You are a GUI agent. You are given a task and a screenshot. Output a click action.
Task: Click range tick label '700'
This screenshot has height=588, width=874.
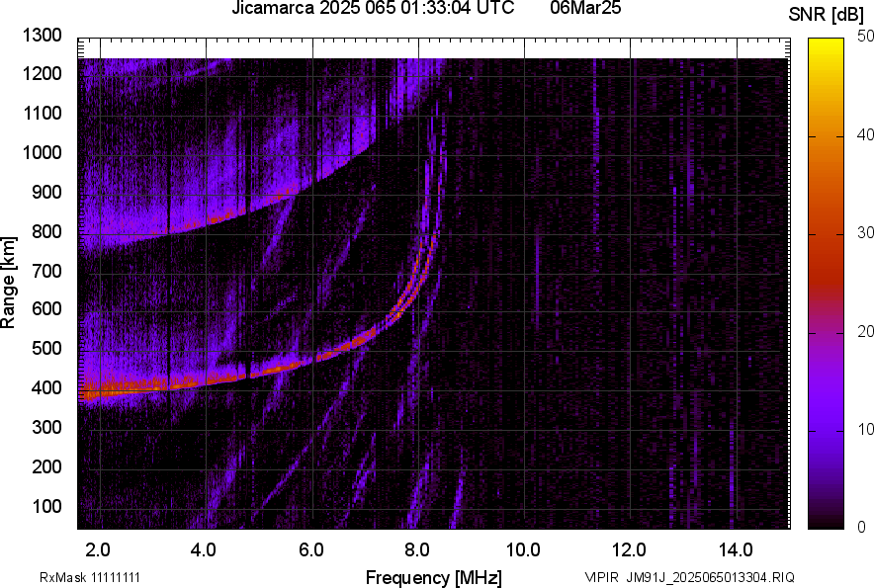pyautogui.click(x=46, y=271)
